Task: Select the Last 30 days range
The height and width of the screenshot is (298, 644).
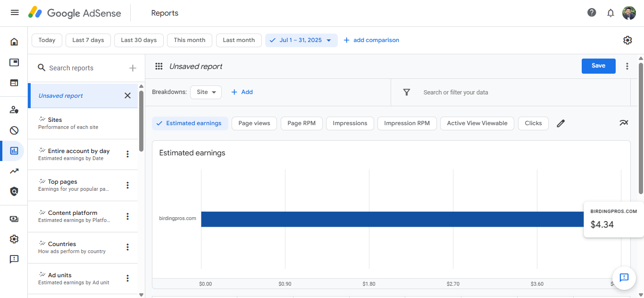Action: coord(139,40)
